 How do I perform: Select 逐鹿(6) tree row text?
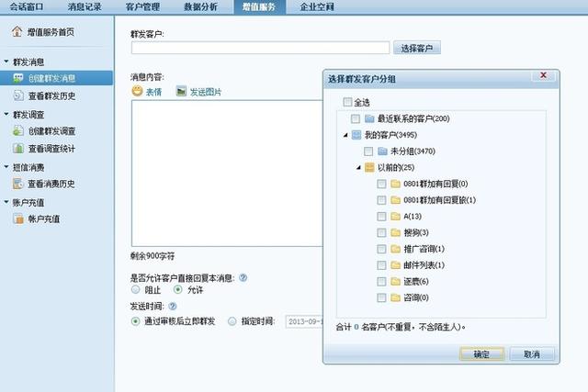[416, 282]
